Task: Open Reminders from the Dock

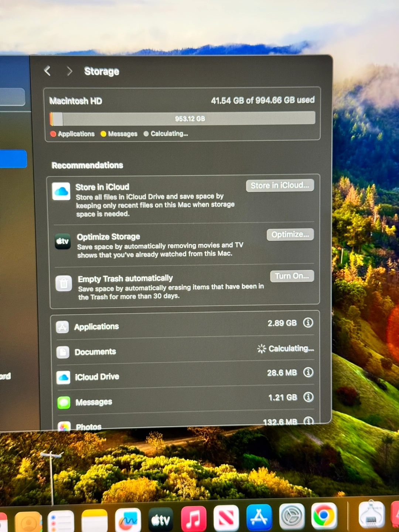Action: pos(61,522)
